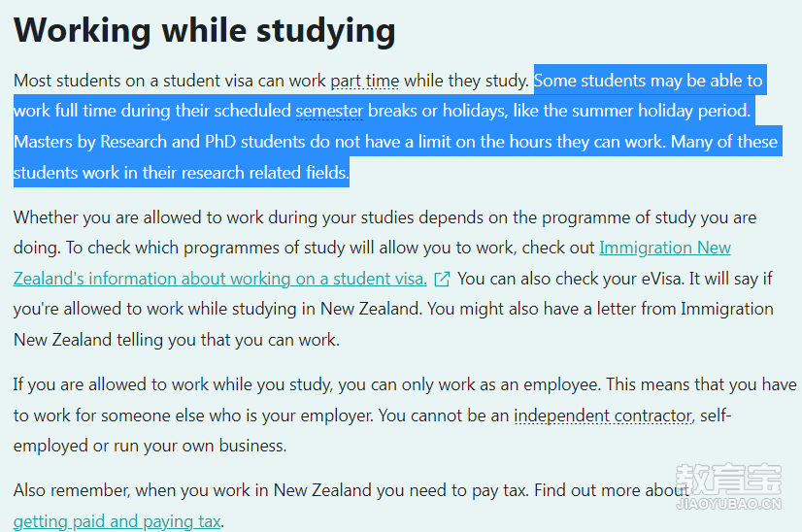This screenshot has height=532, width=802.
Task: Click the 'Immigration New' underlined link text
Action: click(665, 249)
